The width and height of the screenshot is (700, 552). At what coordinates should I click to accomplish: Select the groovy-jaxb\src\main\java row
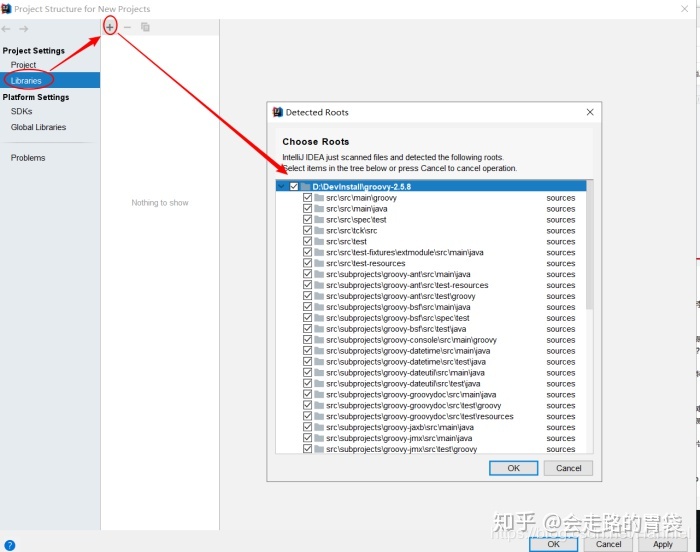click(431, 427)
